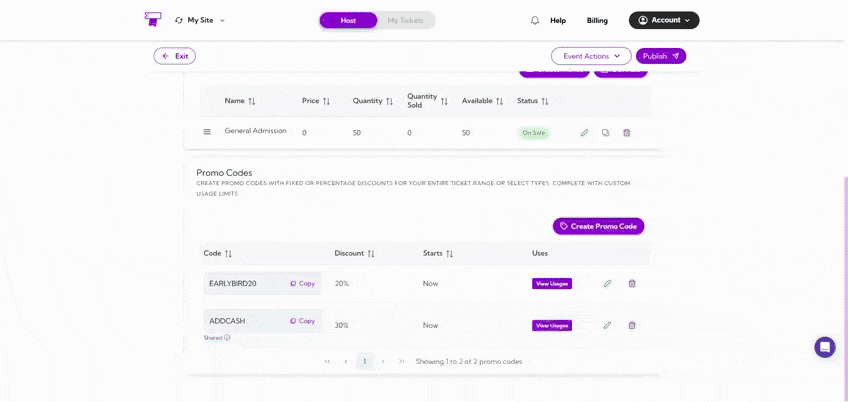Click the EARLYBIRD20 code field
Image resolution: width=848 pixels, height=402 pixels.
point(262,284)
